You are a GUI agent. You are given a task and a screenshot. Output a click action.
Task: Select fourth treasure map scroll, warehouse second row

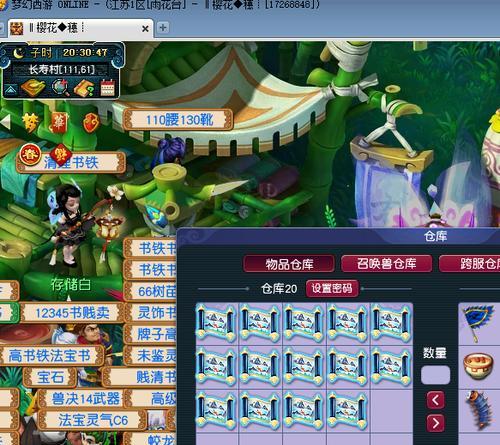[x=348, y=367]
